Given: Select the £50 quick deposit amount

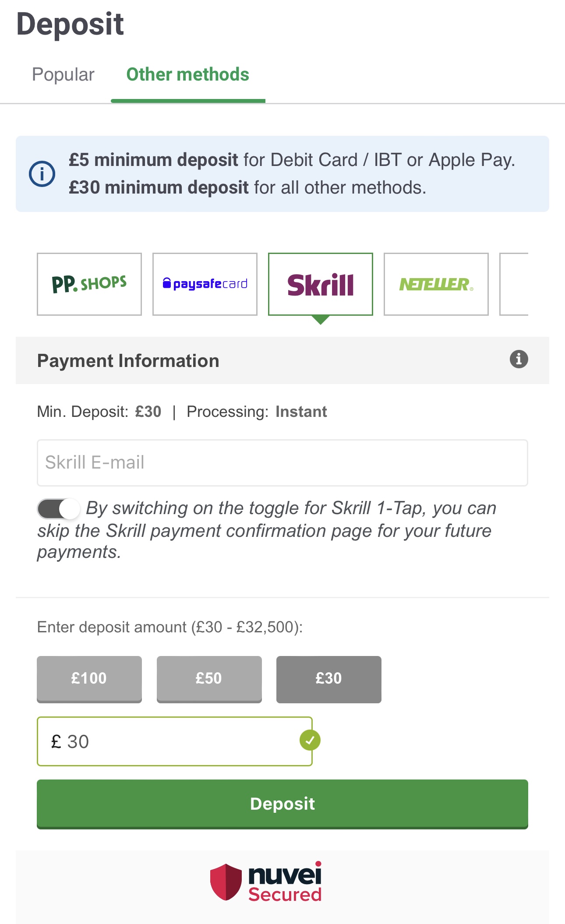Looking at the screenshot, I should point(209,679).
